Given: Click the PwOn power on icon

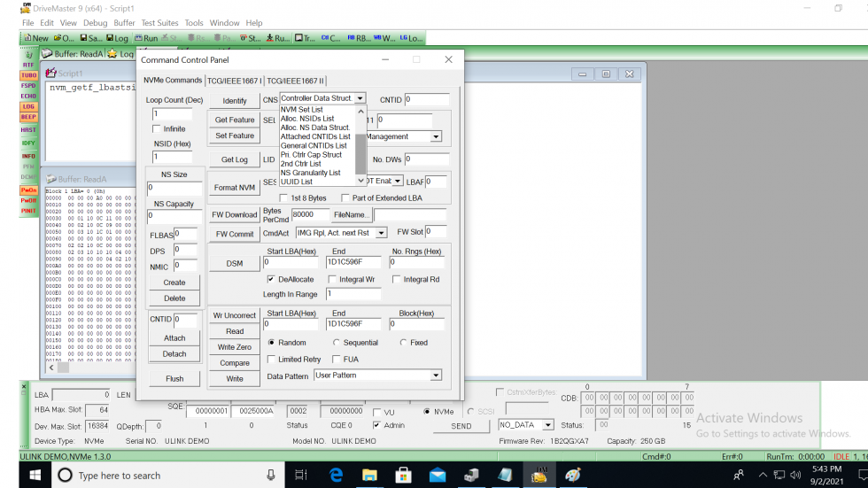Looking at the screenshot, I should click(28, 190).
